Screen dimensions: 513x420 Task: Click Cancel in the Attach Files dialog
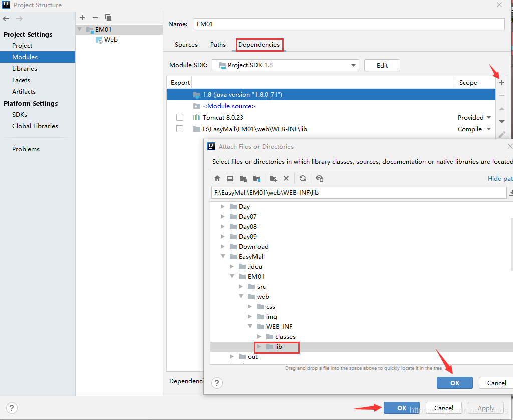[x=496, y=383]
